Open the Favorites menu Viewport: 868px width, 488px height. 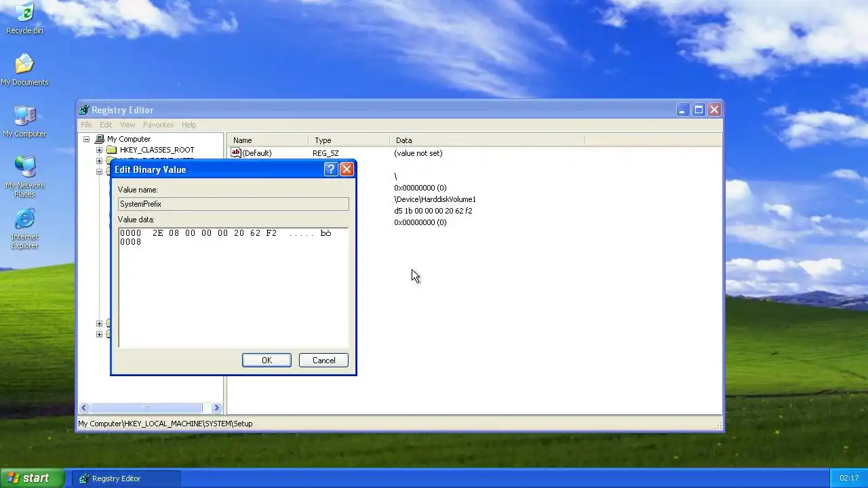pos(158,125)
